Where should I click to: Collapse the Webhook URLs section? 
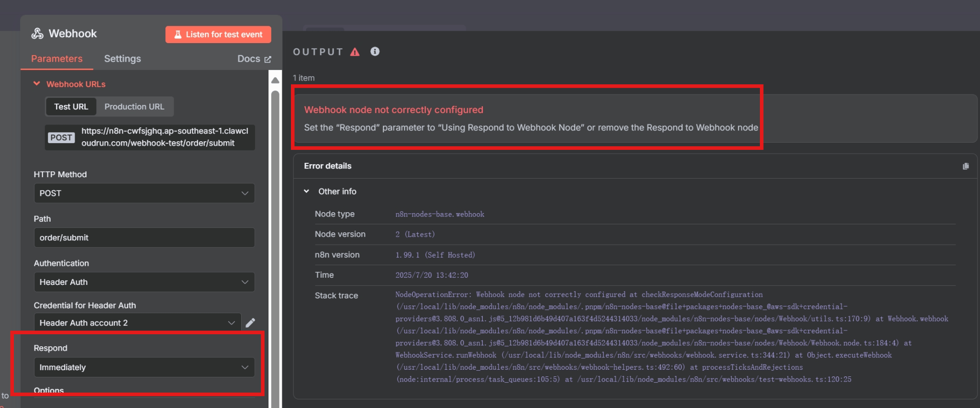click(37, 84)
